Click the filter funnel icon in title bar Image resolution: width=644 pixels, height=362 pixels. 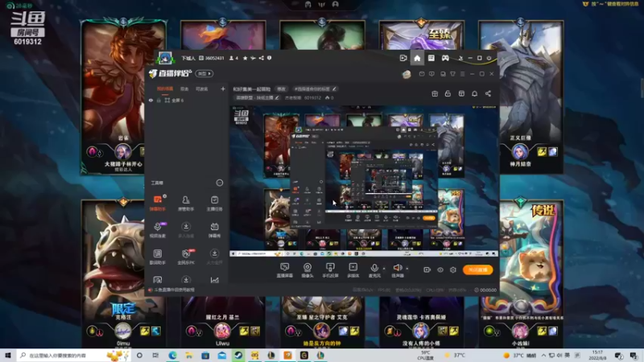(x=452, y=74)
